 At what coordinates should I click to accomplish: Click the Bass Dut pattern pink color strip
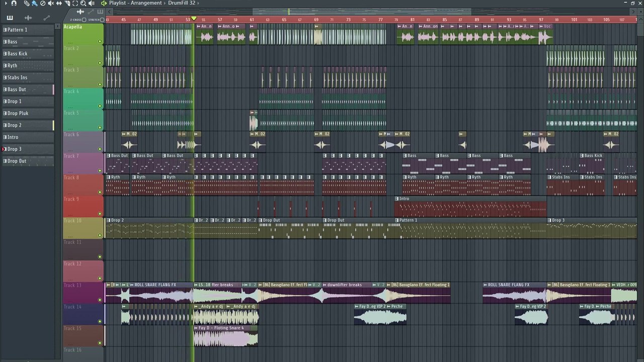click(x=53, y=89)
